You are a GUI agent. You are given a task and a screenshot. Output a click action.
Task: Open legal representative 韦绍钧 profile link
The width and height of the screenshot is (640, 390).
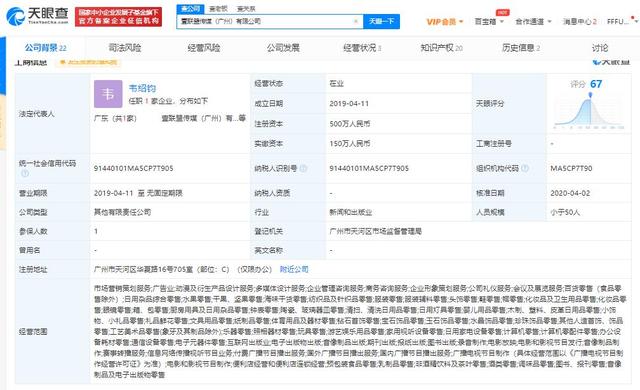pyautogui.click(x=142, y=88)
